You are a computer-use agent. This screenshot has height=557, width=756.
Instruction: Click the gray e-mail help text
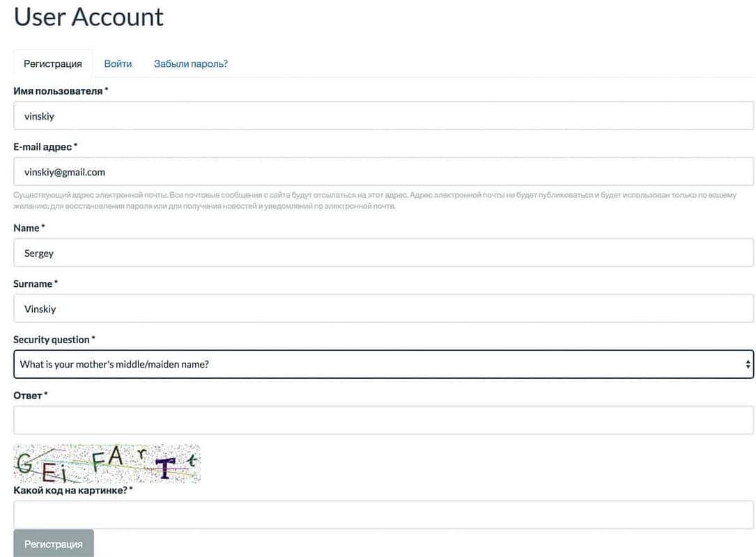375,201
